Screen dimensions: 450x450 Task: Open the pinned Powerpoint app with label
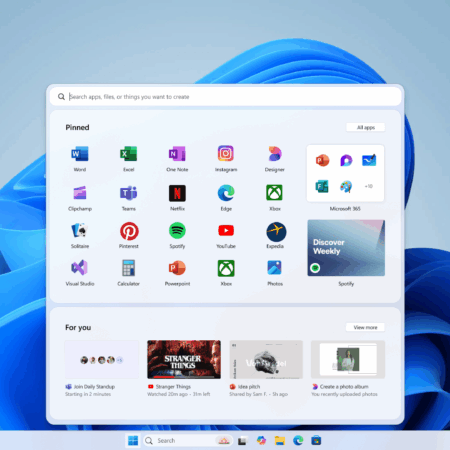coord(177,268)
